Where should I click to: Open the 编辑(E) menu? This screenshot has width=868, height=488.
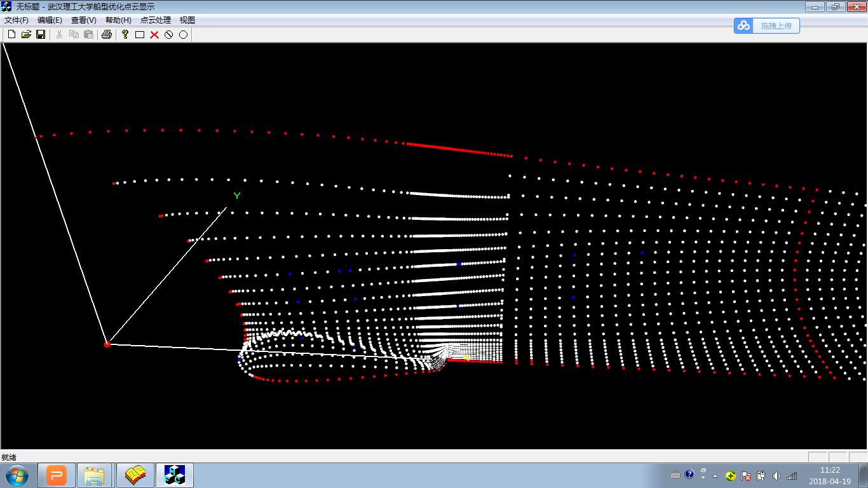50,20
